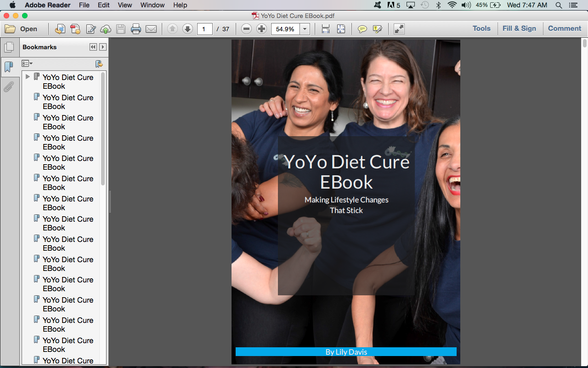Open the Window menu
This screenshot has width=588, height=368.
pos(153,5)
